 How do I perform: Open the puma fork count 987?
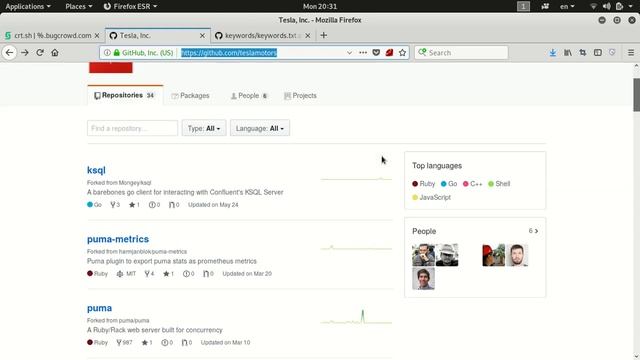124,342
